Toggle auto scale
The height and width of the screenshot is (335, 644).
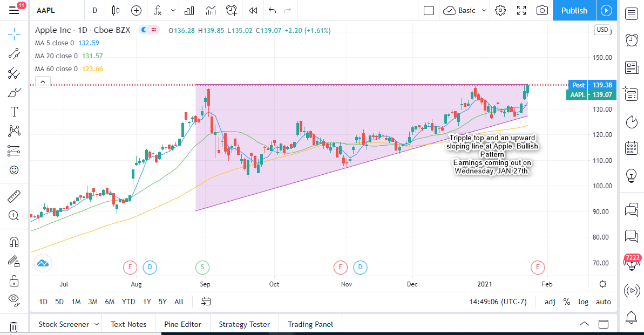pyautogui.click(x=604, y=302)
